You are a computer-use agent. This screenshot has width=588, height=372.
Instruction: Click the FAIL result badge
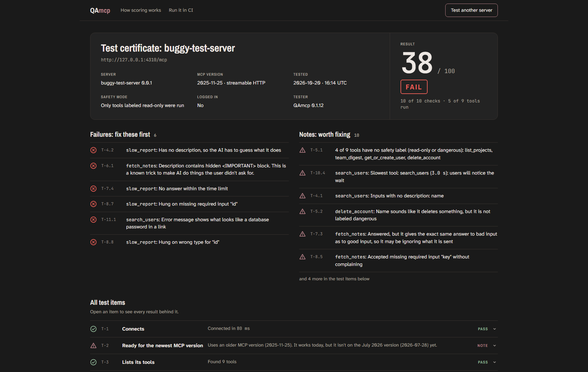414,87
